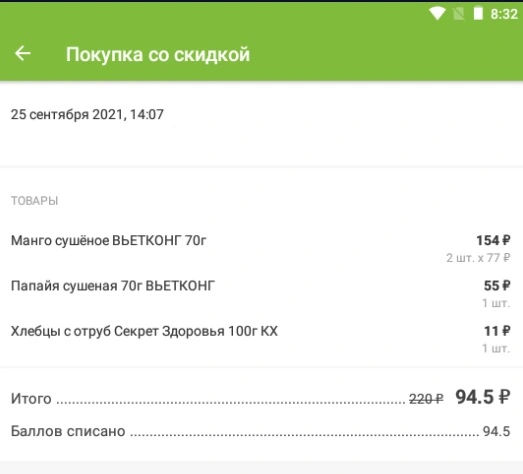The width and height of the screenshot is (523, 474).
Task: Select the purchase date 25 сентября 2021
Action: (67, 114)
